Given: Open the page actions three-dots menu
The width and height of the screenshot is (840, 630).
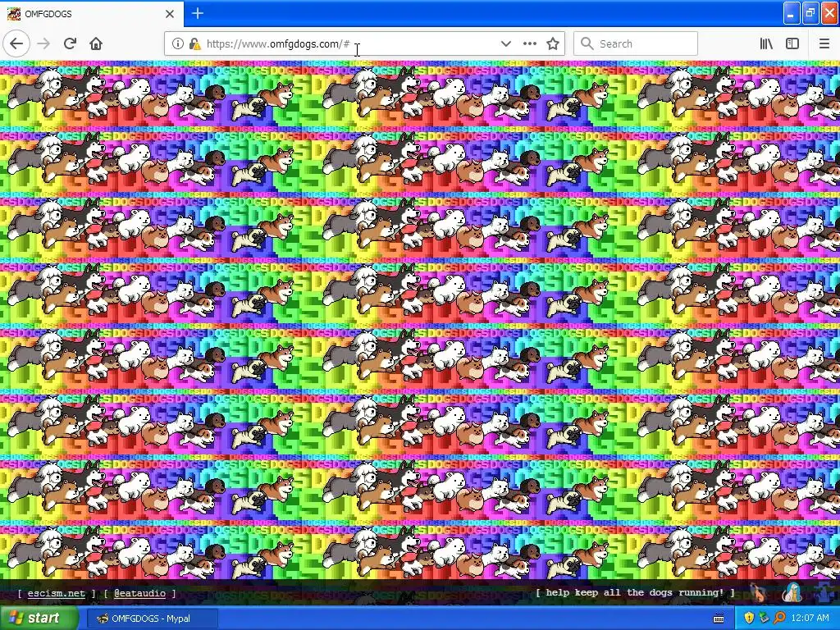Looking at the screenshot, I should [x=529, y=43].
